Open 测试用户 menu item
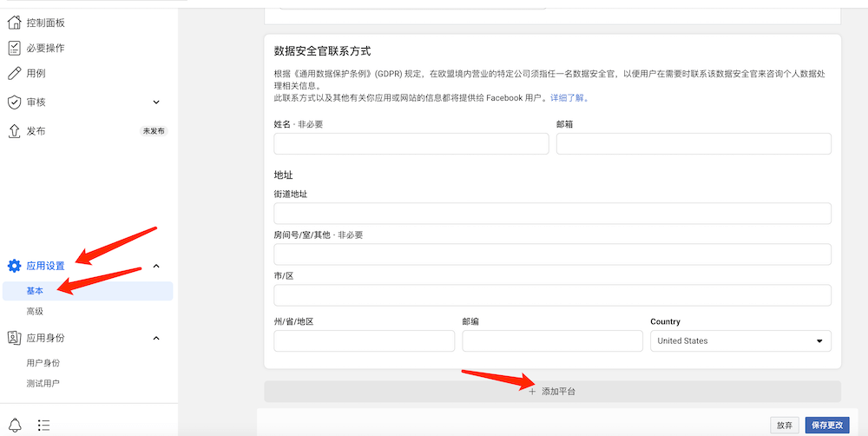 tap(43, 383)
